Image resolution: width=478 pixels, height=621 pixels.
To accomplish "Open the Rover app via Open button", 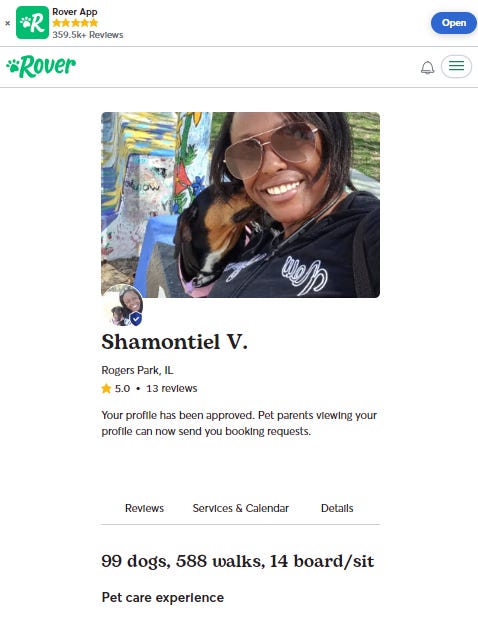I will (x=453, y=23).
